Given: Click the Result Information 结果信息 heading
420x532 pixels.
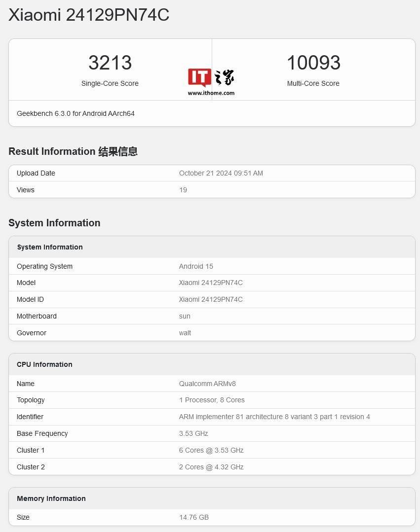Looking at the screenshot, I should click(x=73, y=151).
